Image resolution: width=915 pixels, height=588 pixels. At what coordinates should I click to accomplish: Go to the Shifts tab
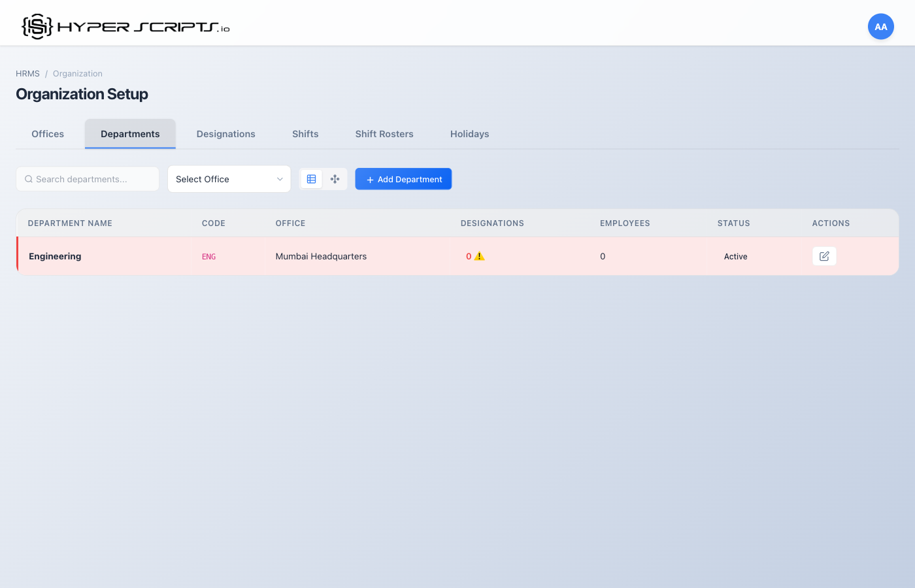[x=305, y=134]
